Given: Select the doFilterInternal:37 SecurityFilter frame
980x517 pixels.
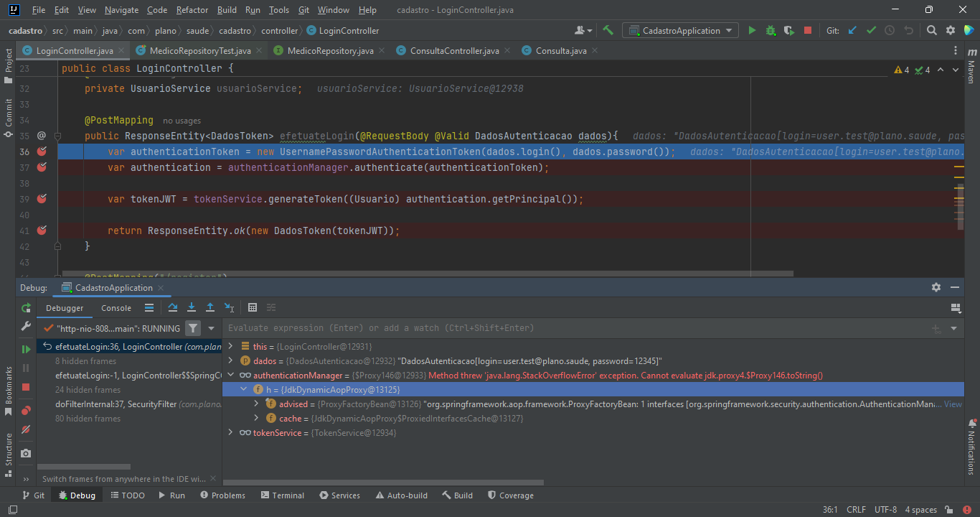Looking at the screenshot, I should coord(129,404).
